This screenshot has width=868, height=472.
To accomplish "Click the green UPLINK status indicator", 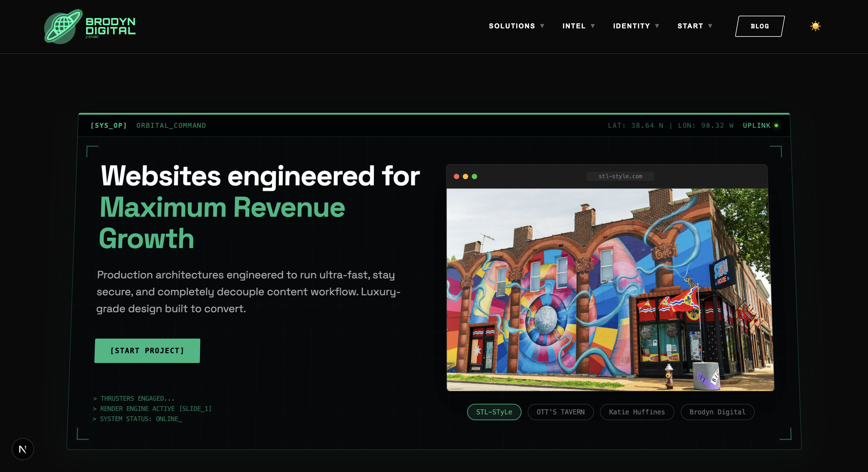I will (x=776, y=125).
